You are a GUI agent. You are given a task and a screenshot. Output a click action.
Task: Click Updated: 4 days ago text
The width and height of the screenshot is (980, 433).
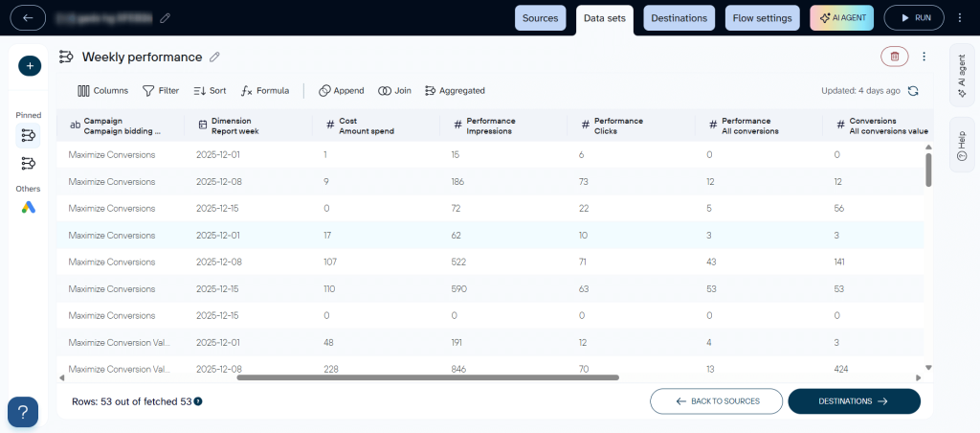click(x=860, y=91)
